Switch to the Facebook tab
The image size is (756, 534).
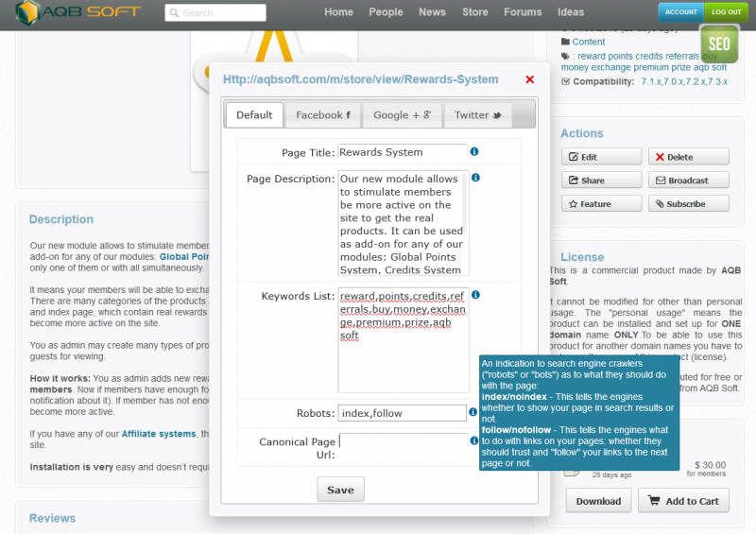[x=322, y=115]
